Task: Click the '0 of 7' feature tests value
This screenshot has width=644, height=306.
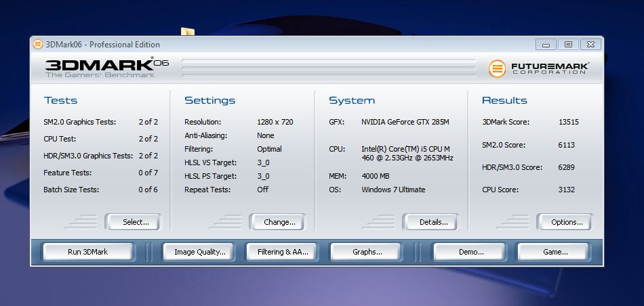Action: click(x=148, y=173)
